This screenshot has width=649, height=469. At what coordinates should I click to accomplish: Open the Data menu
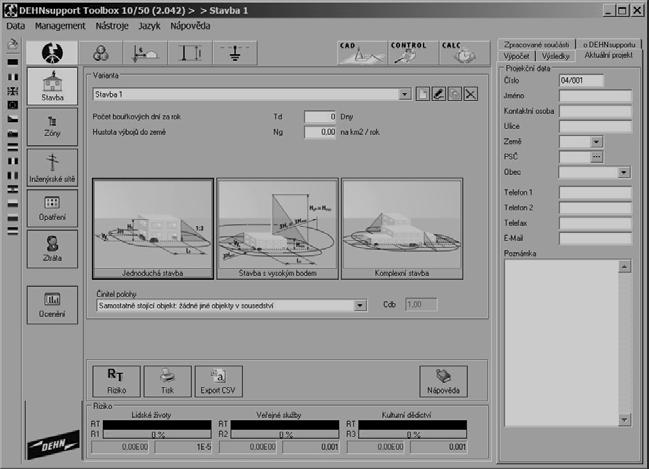point(16,26)
